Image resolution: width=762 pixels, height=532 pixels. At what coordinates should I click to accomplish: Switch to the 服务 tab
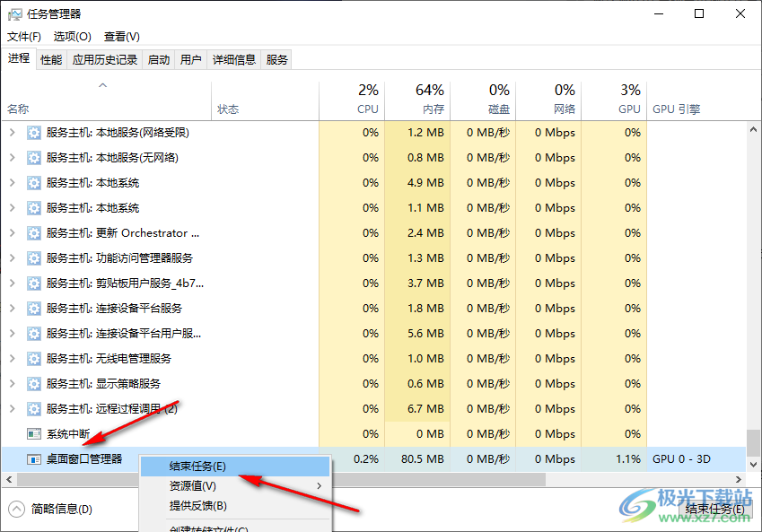(276, 60)
